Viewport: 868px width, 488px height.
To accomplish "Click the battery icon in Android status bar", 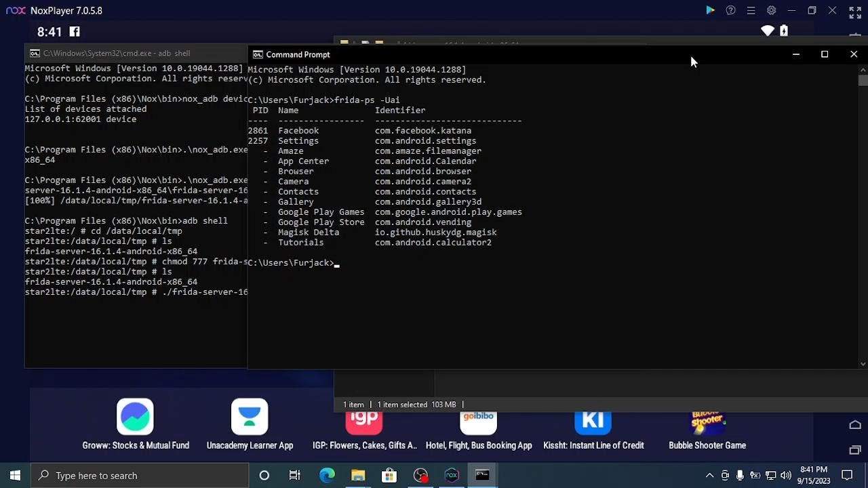I will (x=784, y=30).
